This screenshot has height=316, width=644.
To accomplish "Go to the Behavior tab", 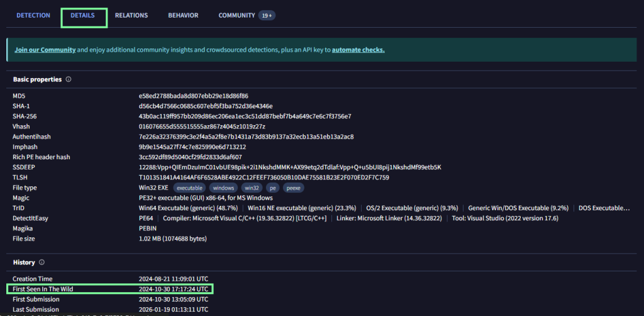I will click(183, 15).
